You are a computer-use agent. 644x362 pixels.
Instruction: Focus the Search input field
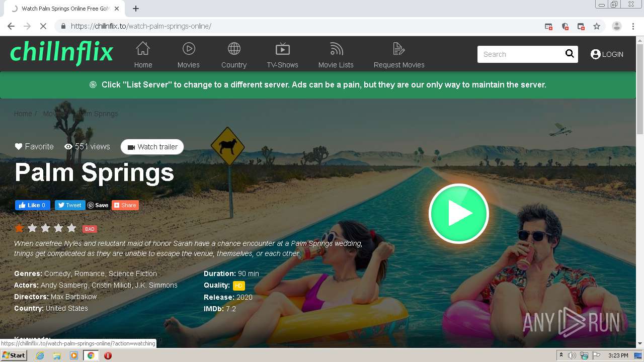tap(521, 54)
